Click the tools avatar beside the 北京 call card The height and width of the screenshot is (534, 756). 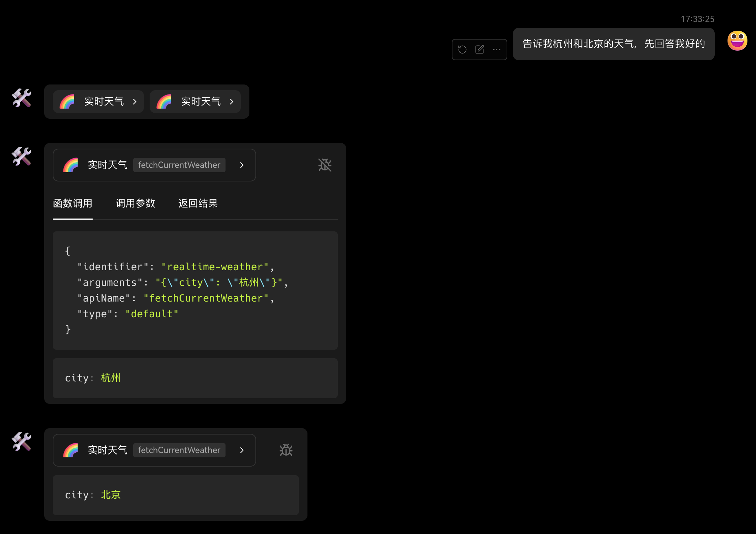(21, 442)
